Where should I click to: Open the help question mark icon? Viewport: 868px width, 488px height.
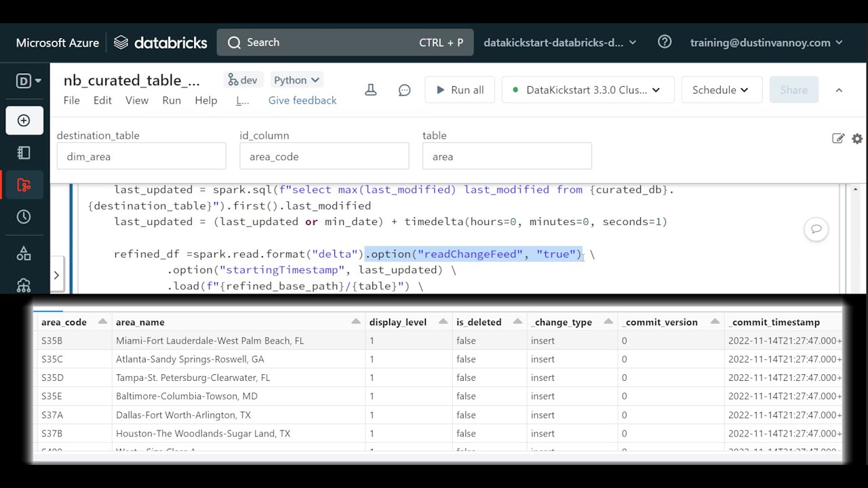pos(665,42)
